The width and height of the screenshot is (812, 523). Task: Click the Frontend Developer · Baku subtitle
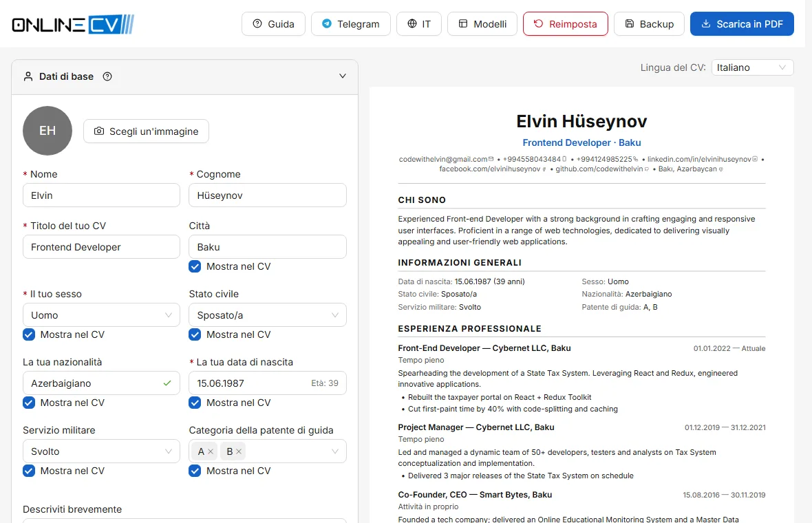pos(581,142)
